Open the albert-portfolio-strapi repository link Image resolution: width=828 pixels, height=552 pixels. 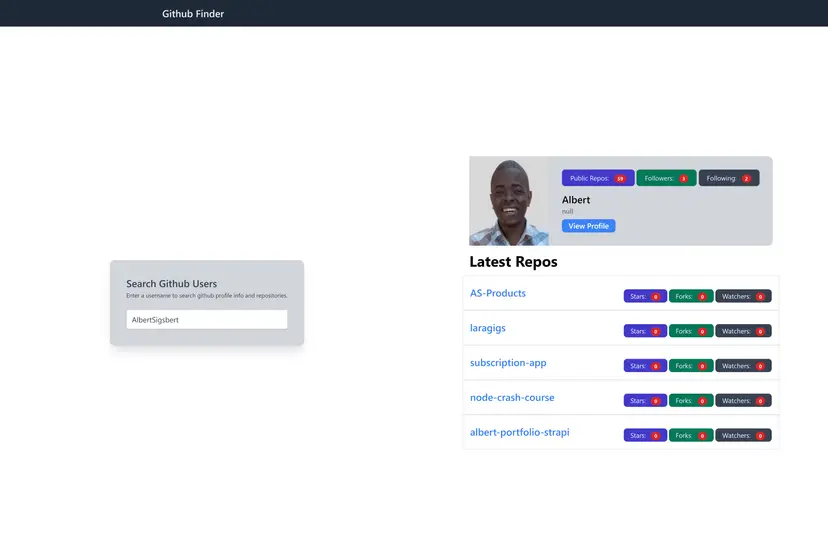point(520,432)
